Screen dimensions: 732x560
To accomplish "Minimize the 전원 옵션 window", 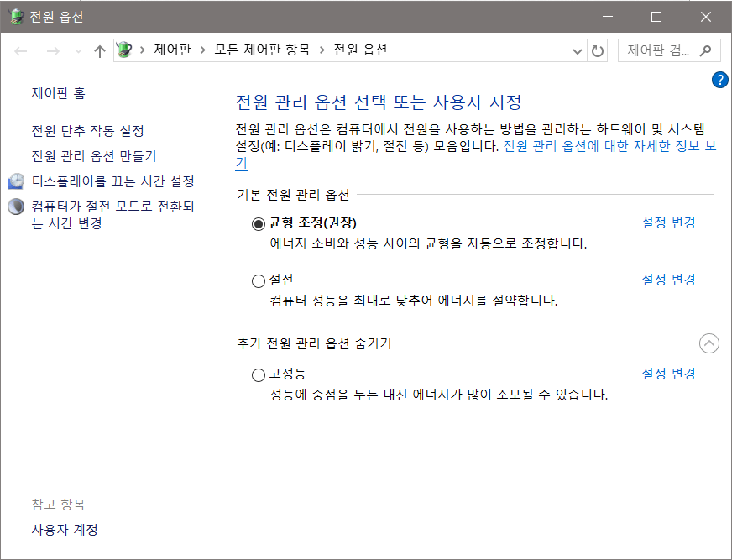I will (608, 17).
